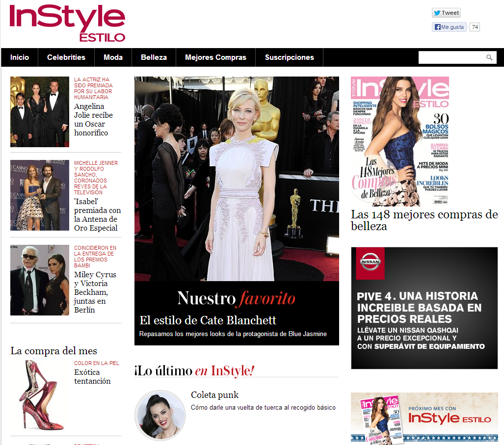Click 'Próximo mes con InStyle Estilo' banner

(x=424, y=419)
